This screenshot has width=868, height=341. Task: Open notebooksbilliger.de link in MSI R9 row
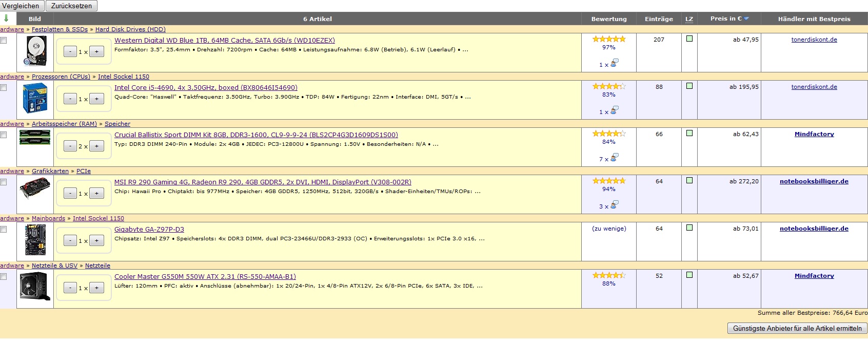tap(814, 181)
